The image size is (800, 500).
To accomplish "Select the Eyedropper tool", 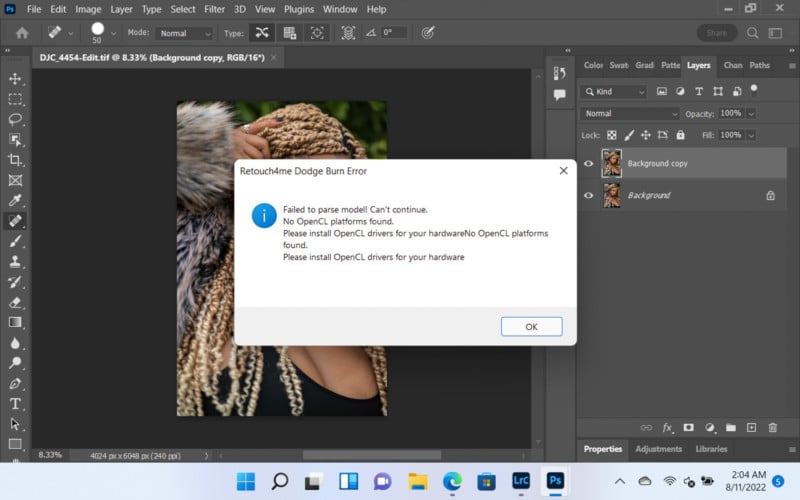I will coord(15,201).
